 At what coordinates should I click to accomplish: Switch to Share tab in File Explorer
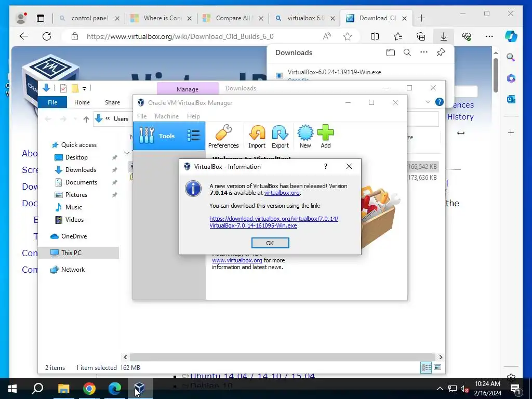point(112,102)
